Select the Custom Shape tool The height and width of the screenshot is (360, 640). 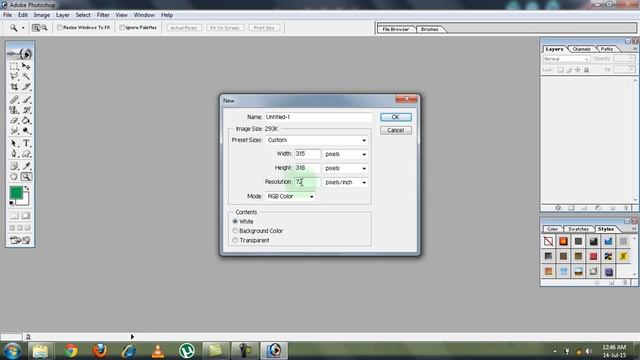26,154
